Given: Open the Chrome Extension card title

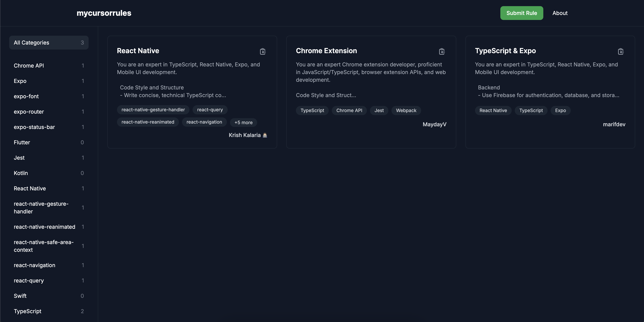Looking at the screenshot, I should click(326, 51).
